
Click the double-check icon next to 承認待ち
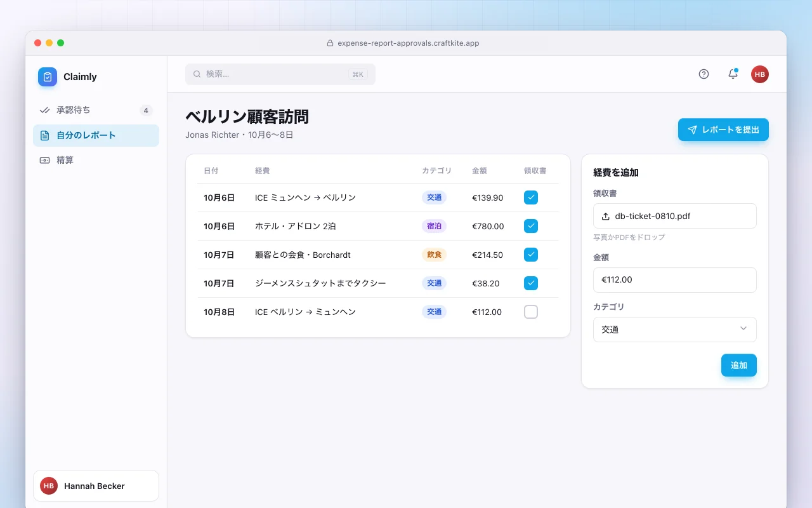[x=44, y=110]
